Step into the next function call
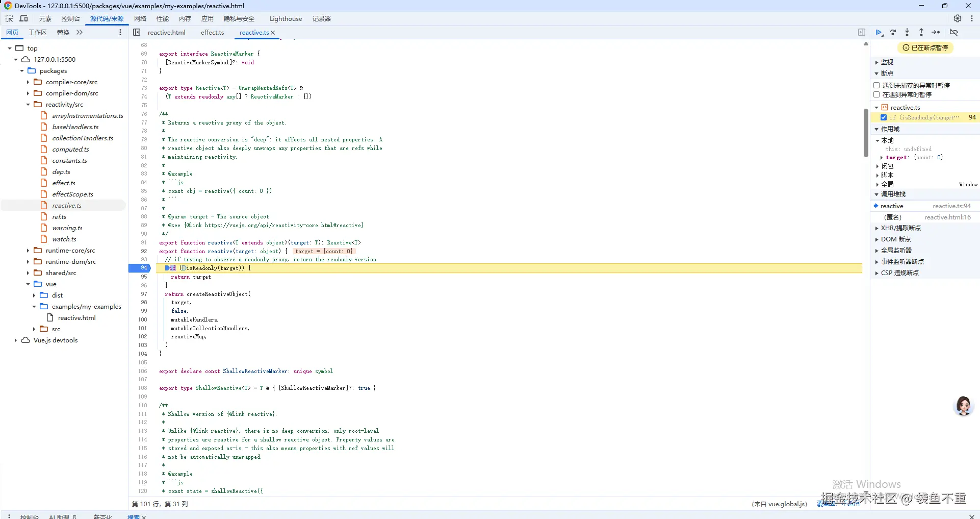This screenshot has height=519, width=980. pos(907,33)
